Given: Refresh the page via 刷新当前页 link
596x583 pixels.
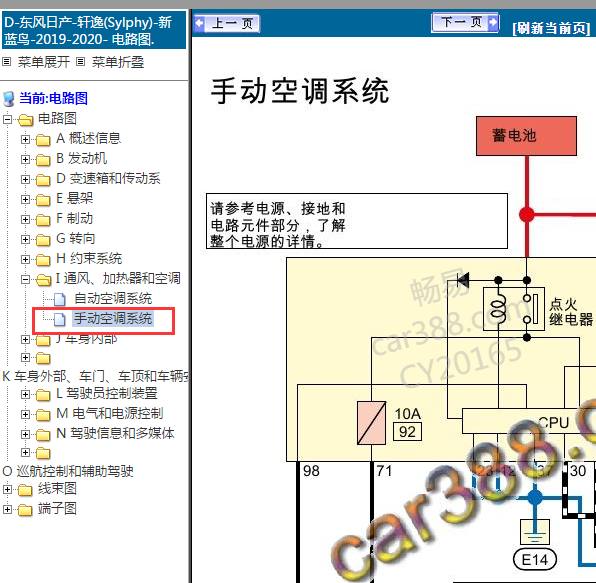Looking at the screenshot, I should [x=551, y=28].
